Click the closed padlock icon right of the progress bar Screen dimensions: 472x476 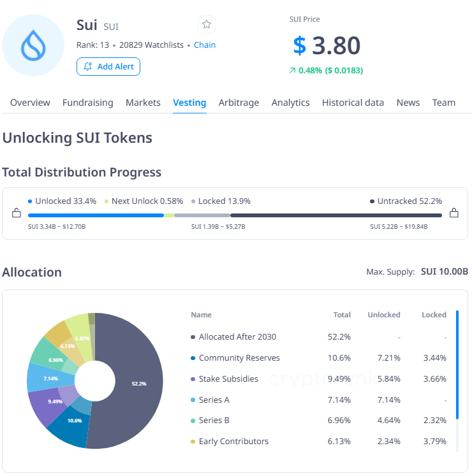[454, 213]
